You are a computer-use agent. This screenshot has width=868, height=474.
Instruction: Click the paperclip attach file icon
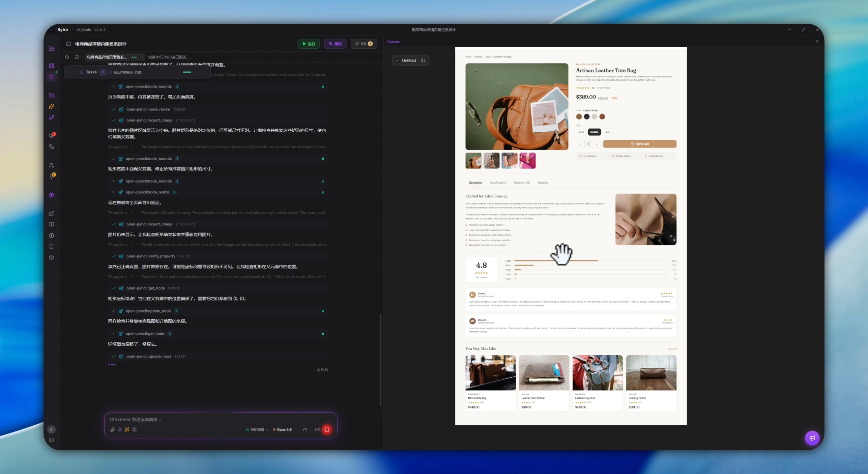click(112, 430)
